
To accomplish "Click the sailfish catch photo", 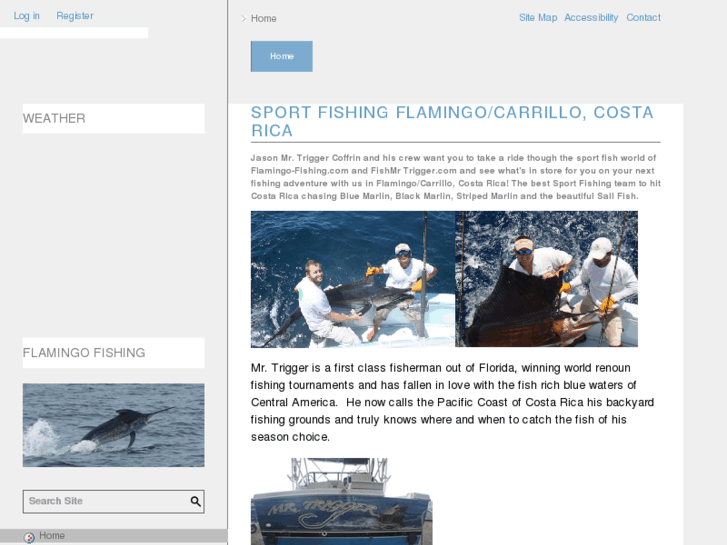I will pyautogui.click(x=547, y=279).
